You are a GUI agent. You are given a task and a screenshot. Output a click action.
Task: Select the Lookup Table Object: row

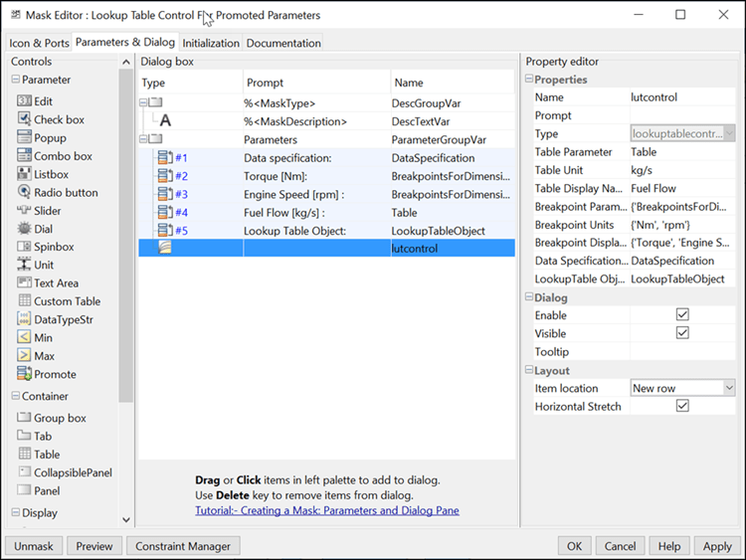pos(327,231)
